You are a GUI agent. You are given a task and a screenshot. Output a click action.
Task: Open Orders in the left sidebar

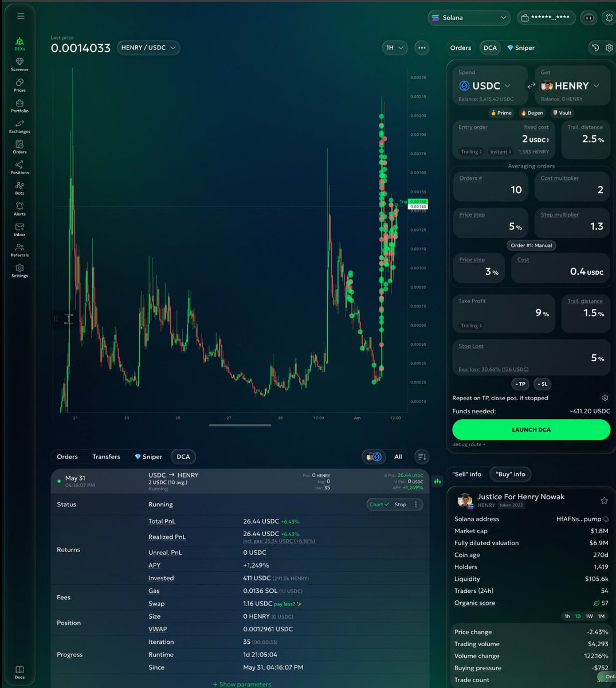pyautogui.click(x=19, y=147)
